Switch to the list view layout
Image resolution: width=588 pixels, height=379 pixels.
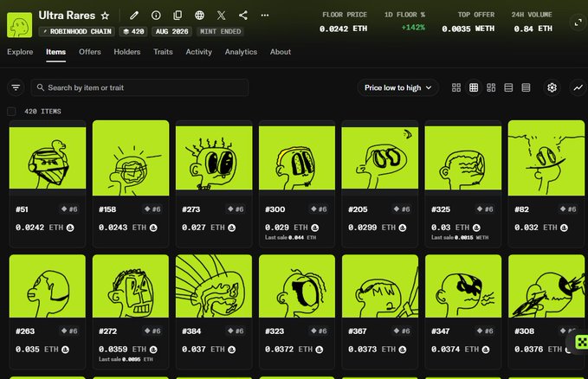click(508, 87)
